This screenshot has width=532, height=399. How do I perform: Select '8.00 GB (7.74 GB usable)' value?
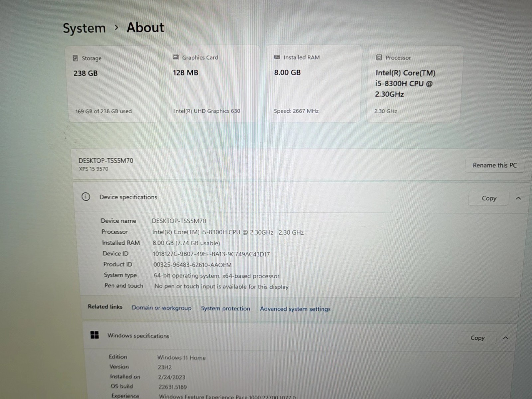[186, 243]
